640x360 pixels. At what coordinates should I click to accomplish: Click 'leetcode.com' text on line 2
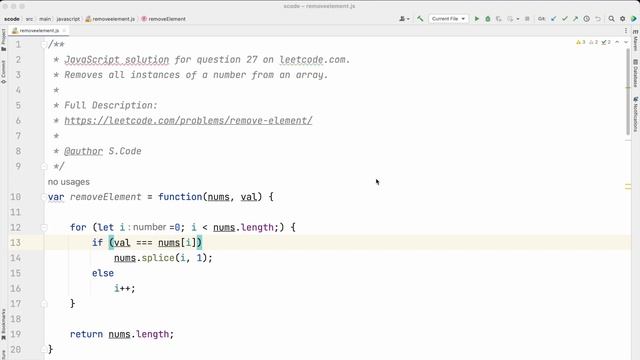click(x=312, y=60)
